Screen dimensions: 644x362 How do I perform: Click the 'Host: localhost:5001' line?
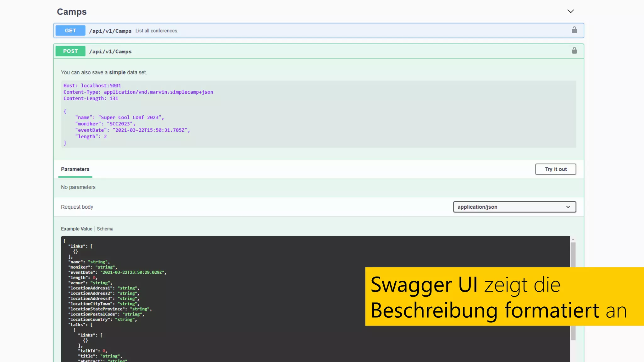(x=92, y=85)
